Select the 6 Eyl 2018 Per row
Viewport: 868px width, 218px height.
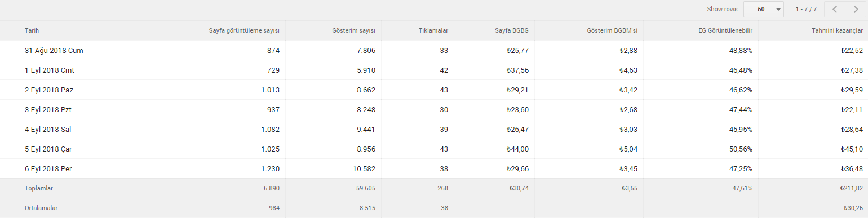pos(434,168)
